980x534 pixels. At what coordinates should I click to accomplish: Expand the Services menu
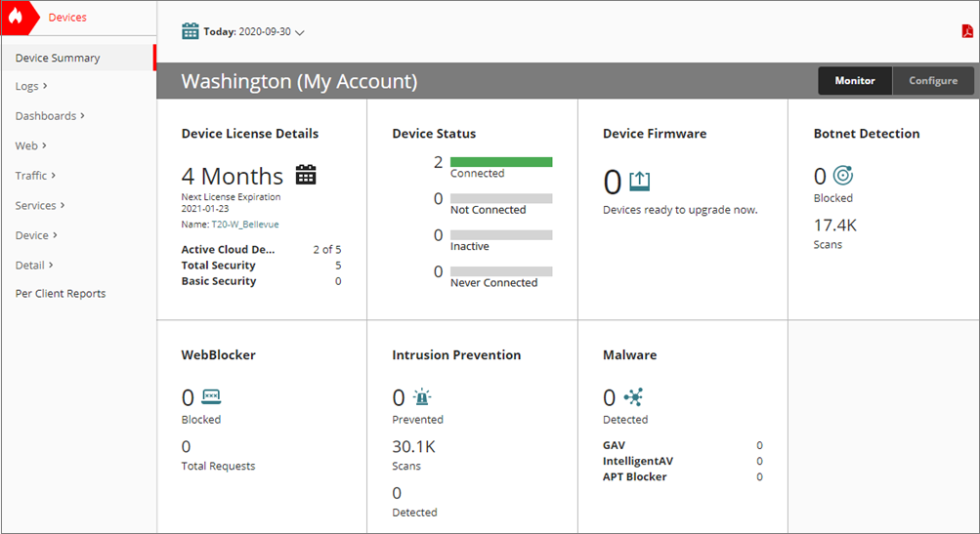point(40,205)
